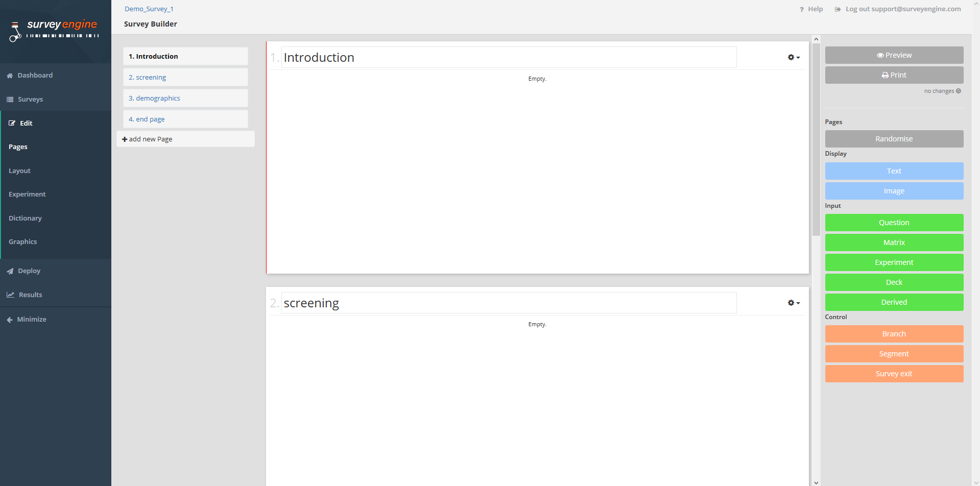Open the Demo_Survey_1 breadcrumb link
Screen dimensions: 980x486
[149, 9]
